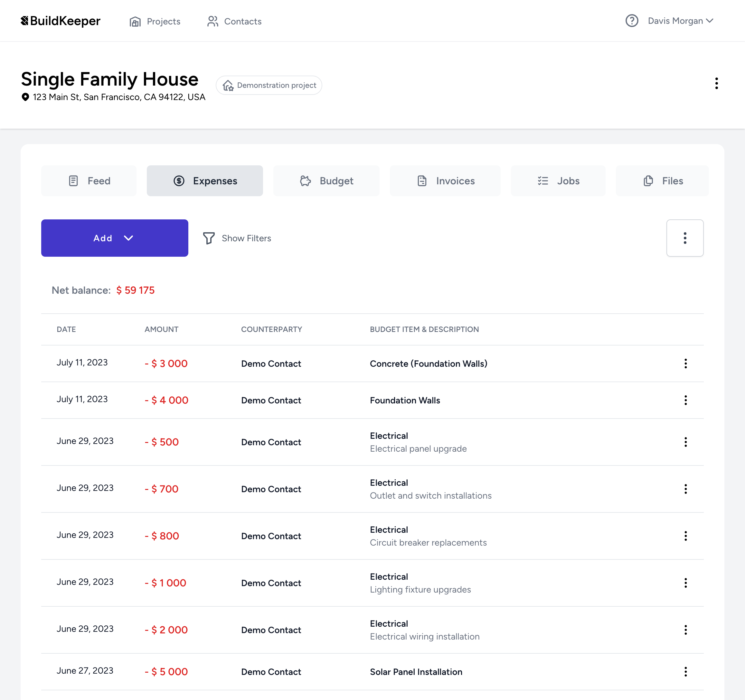Toggle the Demonstration project badge
The height and width of the screenshot is (700, 745).
(x=269, y=84)
